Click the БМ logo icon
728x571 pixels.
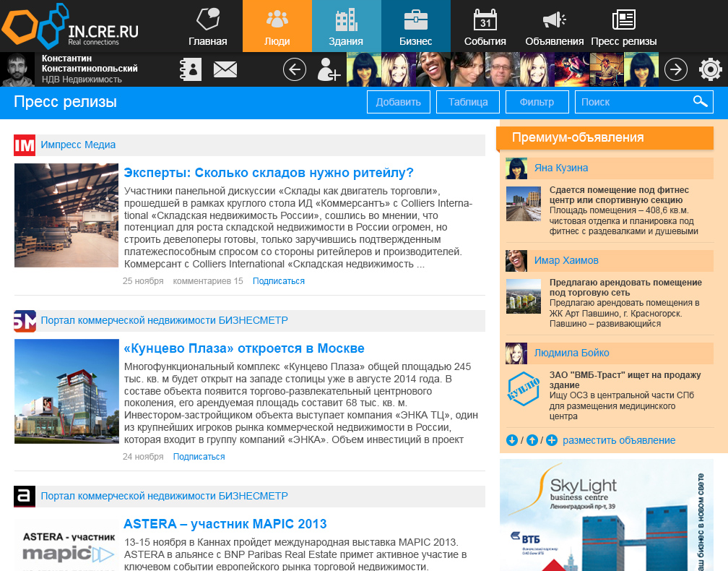[25, 321]
